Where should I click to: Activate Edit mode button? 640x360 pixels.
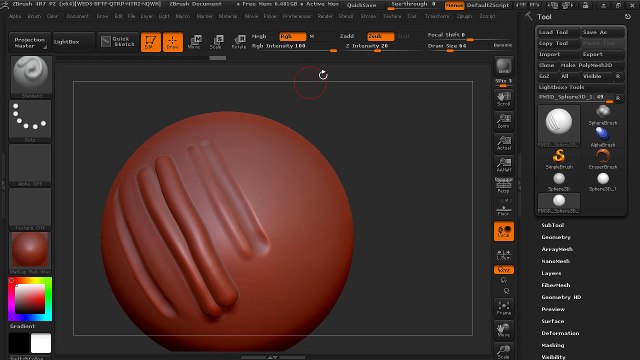[x=151, y=42]
